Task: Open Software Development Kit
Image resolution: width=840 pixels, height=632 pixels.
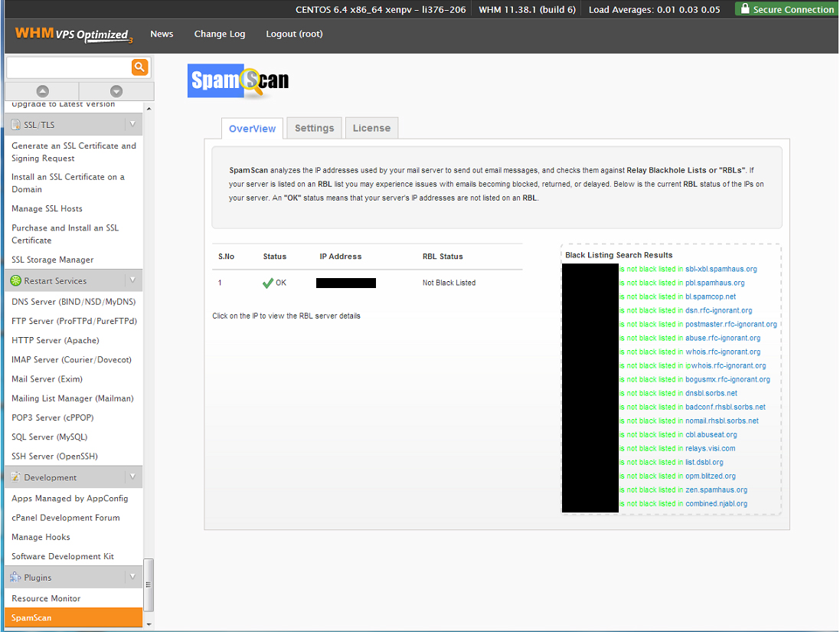Action: click(x=63, y=556)
